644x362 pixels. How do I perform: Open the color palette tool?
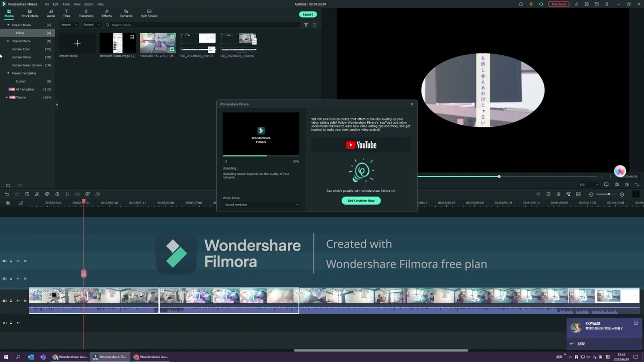(x=47, y=194)
